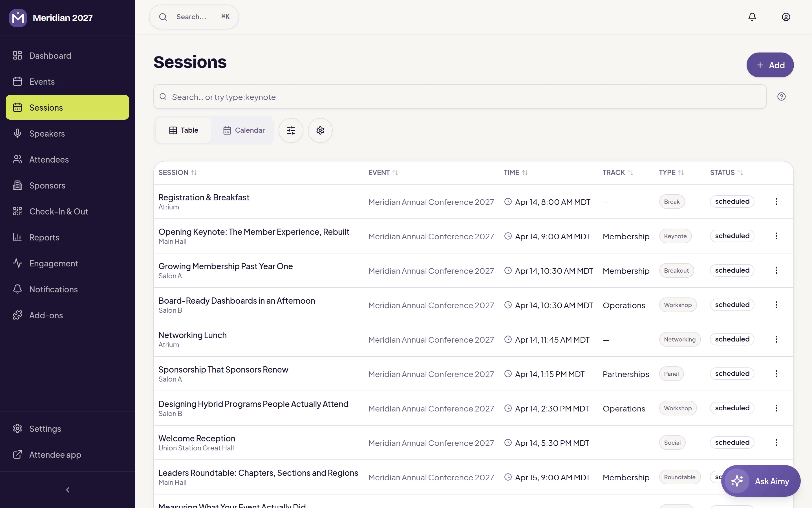Open row menu for Opening Keynote session
The width and height of the screenshot is (812, 508).
click(776, 236)
